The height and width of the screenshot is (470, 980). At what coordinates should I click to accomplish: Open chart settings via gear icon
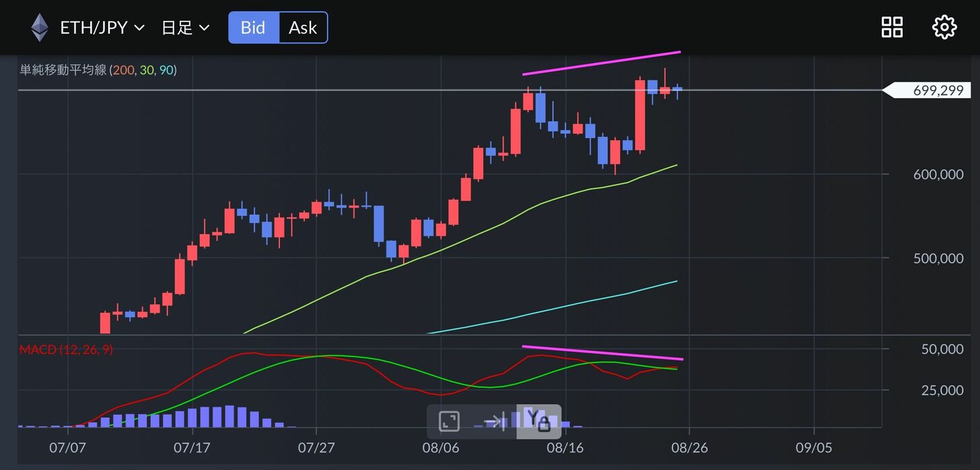click(944, 28)
